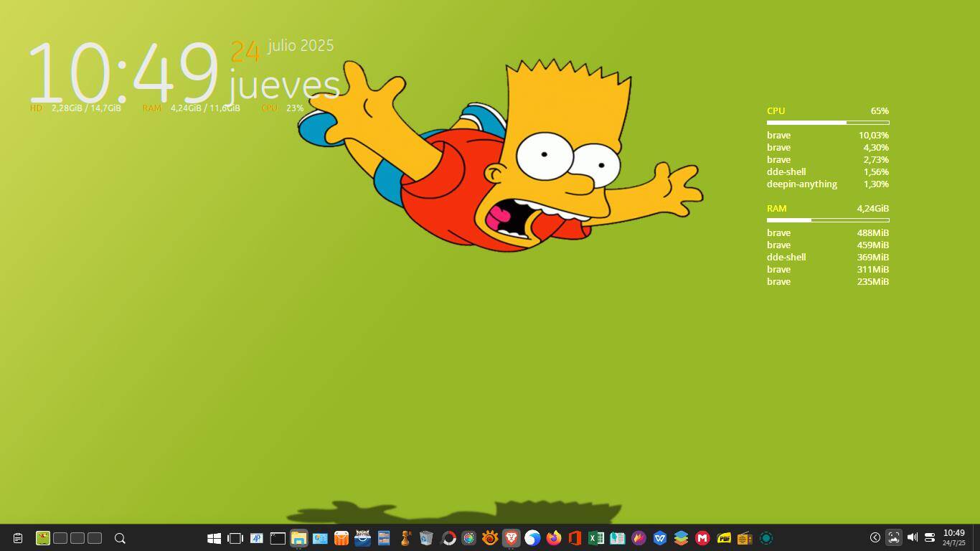Launch the chess game icon

tap(405, 538)
